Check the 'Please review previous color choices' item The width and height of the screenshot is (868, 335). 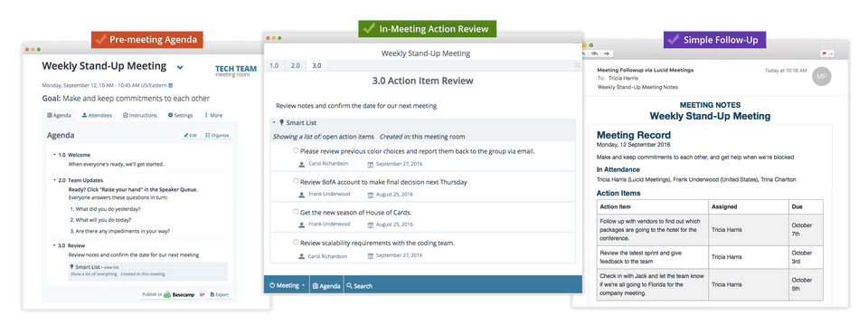point(296,150)
